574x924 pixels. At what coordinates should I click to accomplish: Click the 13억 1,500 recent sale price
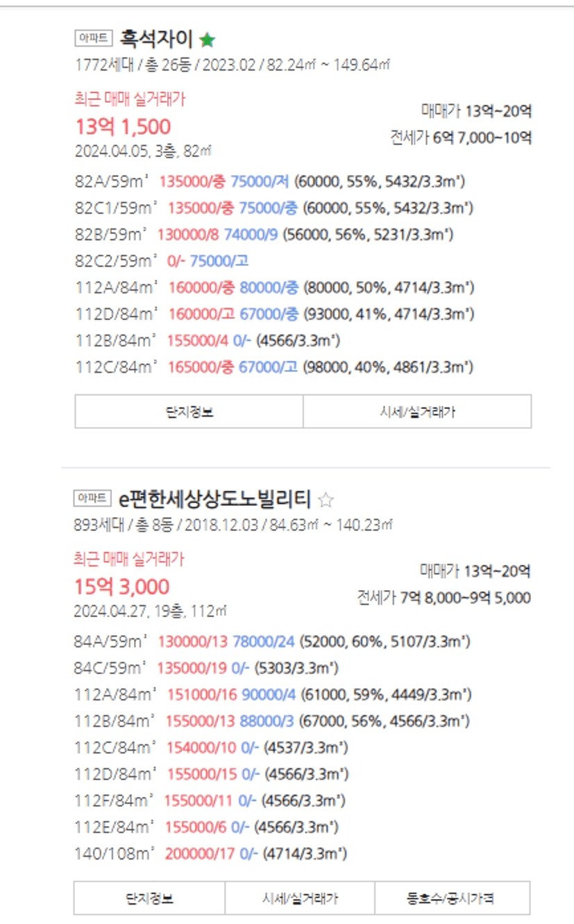coord(122,127)
